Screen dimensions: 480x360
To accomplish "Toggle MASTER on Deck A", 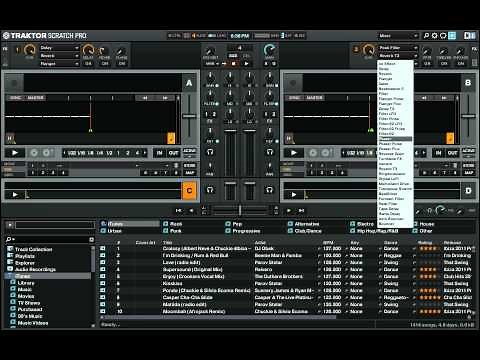I will 36,98.
